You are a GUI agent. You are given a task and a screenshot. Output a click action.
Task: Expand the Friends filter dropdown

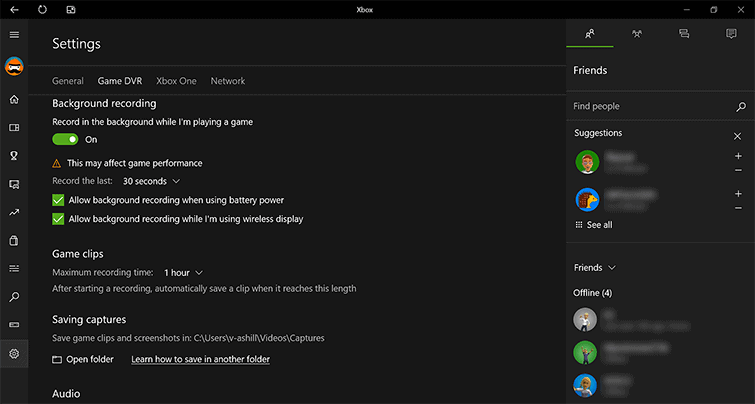click(x=595, y=268)
